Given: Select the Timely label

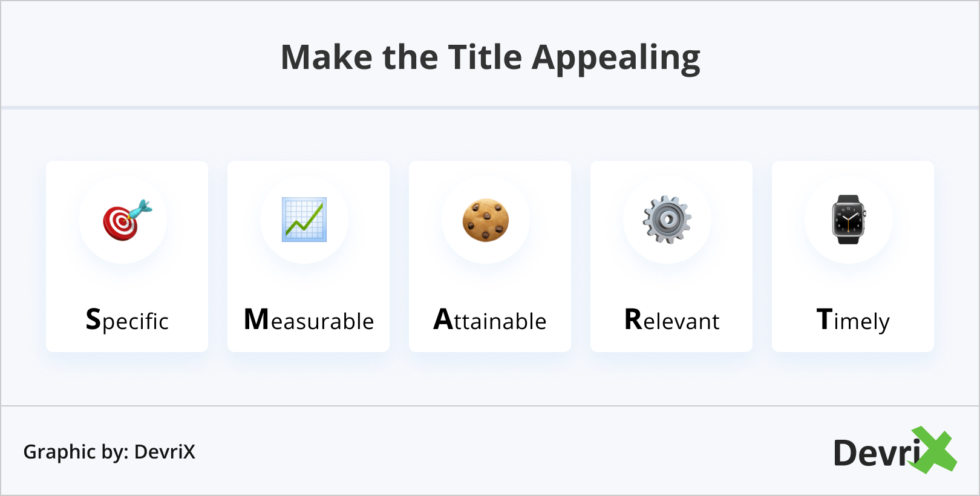Looking at the screenshot, I should click(x=853, y=321).
